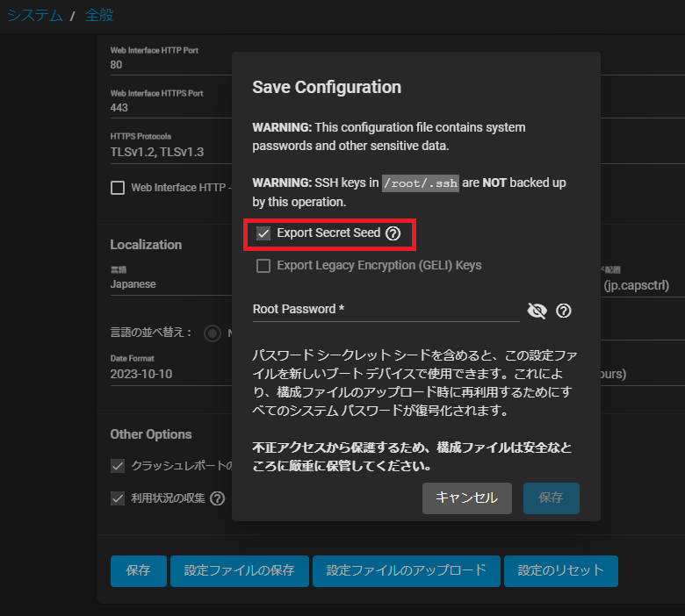Uncheck the 利用状況の収集 checkbox
The width and height of the screenshot is (685, 616).
pos(118,498)
